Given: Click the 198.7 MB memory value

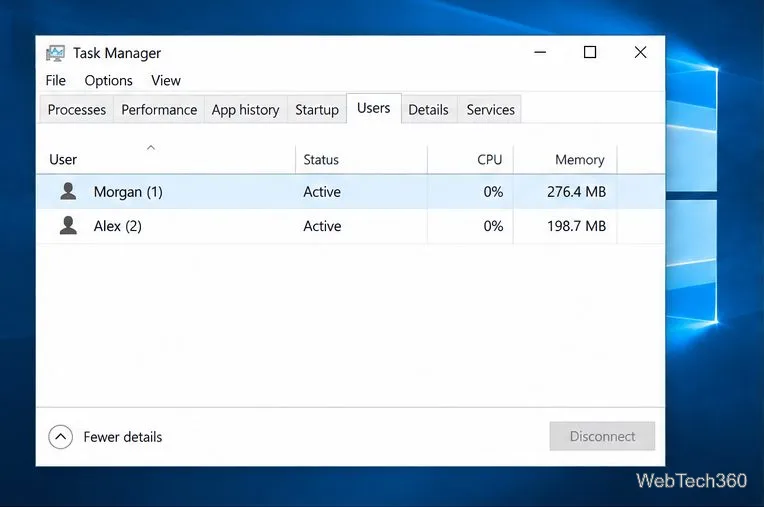Looking at the screenshot, I should point(576,226).
